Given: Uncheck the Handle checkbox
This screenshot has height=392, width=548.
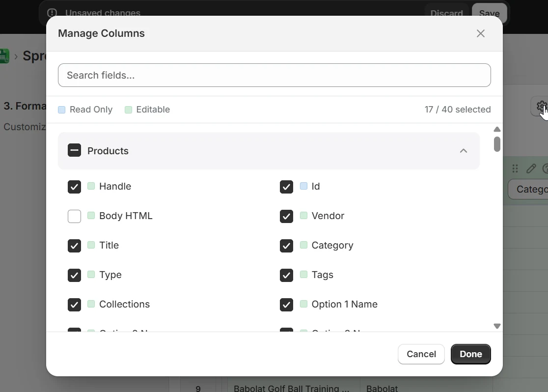Looking at the screenshot, I should pos(75,187).
